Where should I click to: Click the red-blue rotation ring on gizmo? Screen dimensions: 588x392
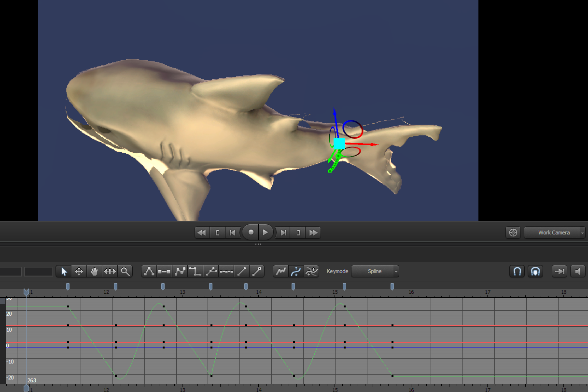pyautogui.click(x=353, y=130)
